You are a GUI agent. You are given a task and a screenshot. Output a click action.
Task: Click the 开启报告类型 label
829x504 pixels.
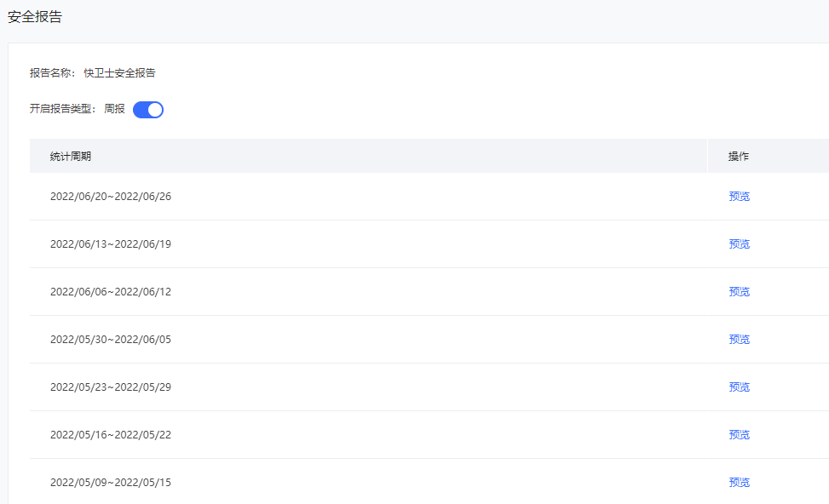[63, 110]
